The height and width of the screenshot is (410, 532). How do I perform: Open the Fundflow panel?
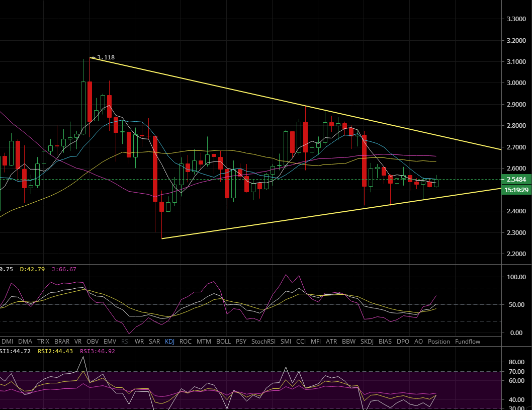[x=467, y=341]
